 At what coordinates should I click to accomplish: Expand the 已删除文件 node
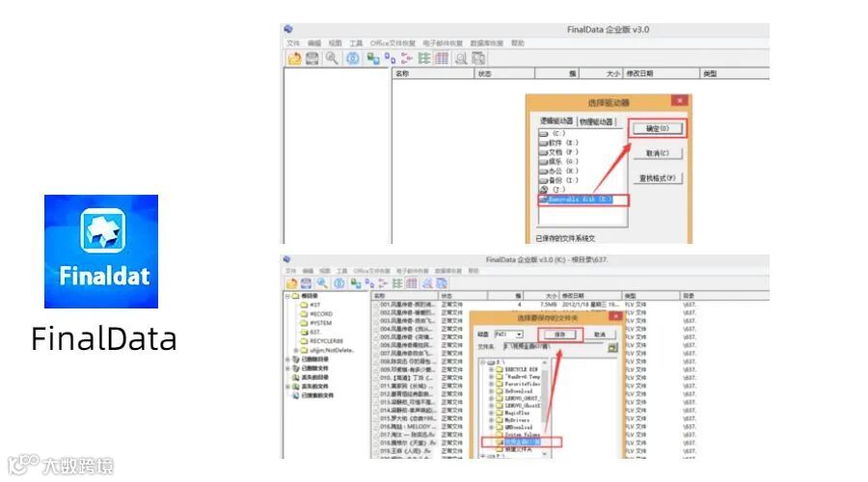coord(287,368)
